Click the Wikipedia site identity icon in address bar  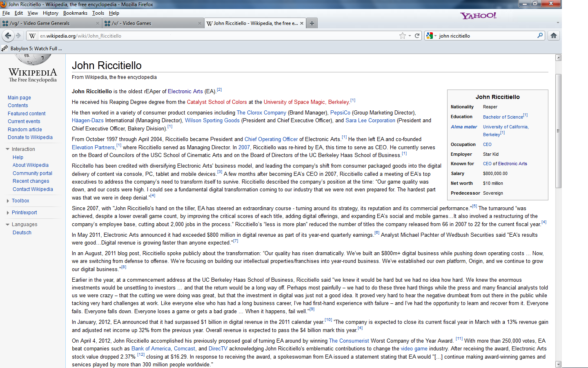point(32,36)
